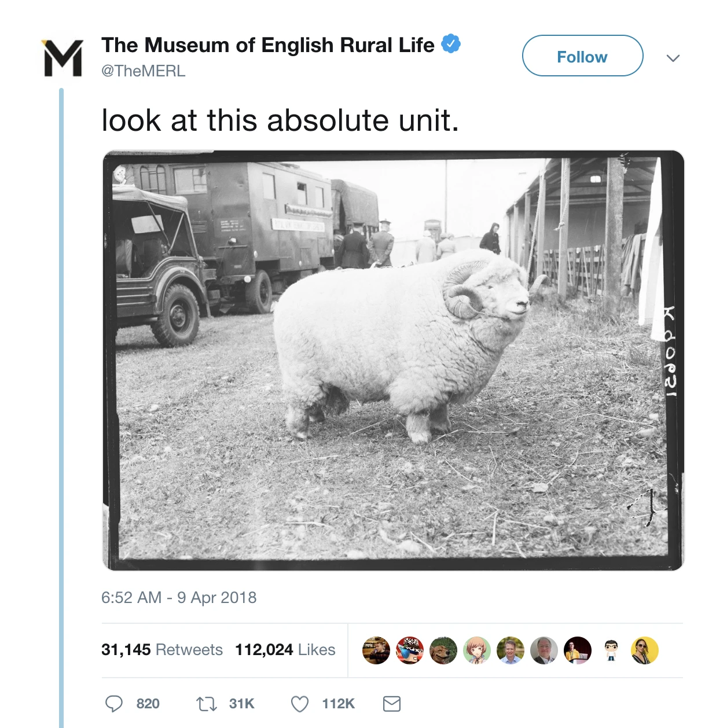Open The Museum of English Rural Life profile name
The image size is (727, 728).
[x=267, y=45]
